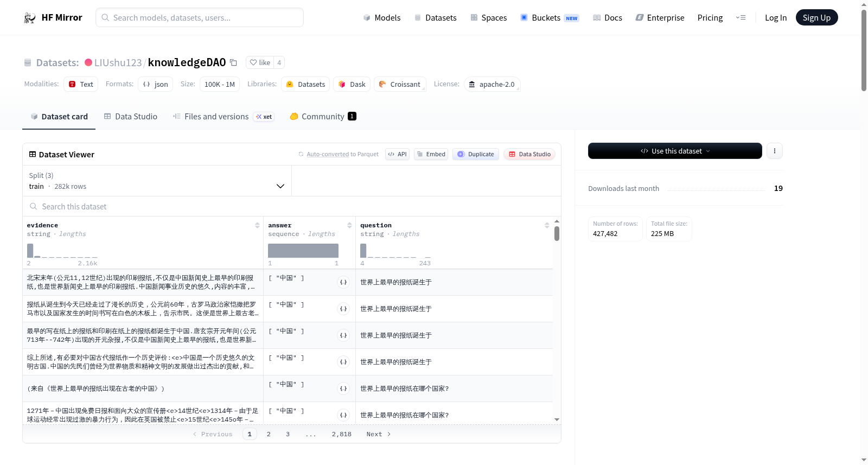Screen dimensions: 868x465
Task: Open Files and versions tab
Action: coord(224,116)
